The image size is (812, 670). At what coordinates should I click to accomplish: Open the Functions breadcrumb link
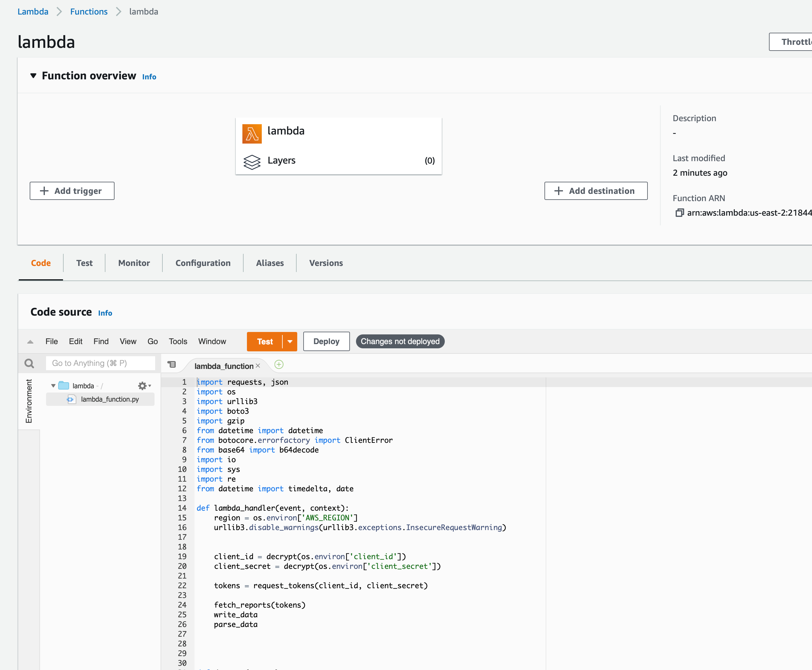tap(89, 12)
